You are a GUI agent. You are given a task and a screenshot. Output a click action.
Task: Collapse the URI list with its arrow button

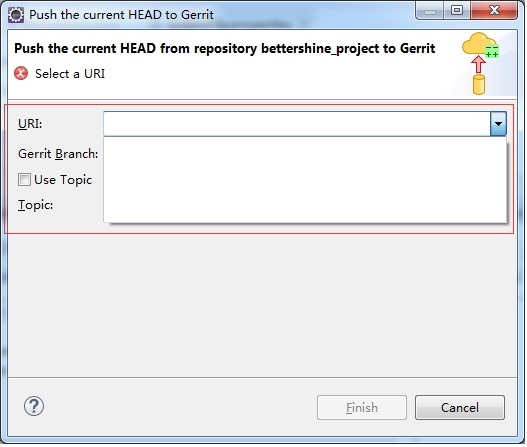point(498,124)
